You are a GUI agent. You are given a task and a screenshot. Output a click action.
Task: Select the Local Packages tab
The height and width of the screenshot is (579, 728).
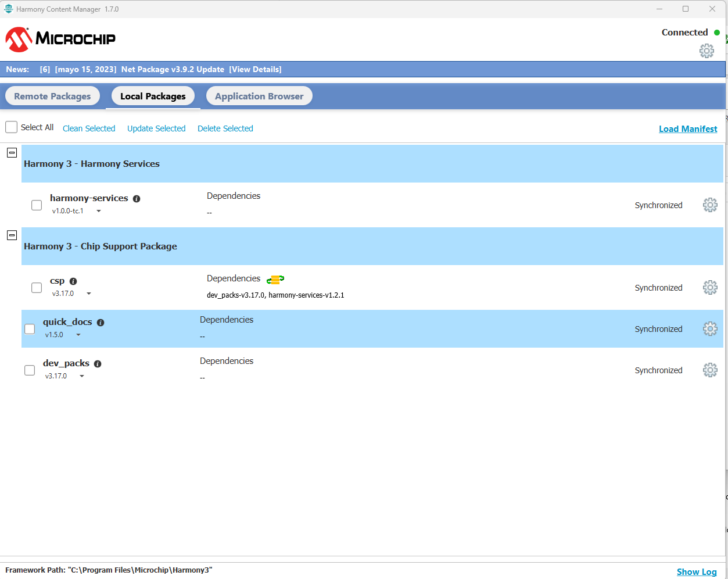[153, 96]
